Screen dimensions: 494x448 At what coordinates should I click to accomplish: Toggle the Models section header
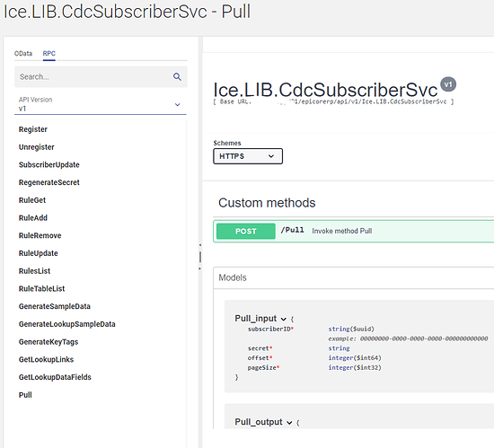pyautogui.click(x=354, y=277)
